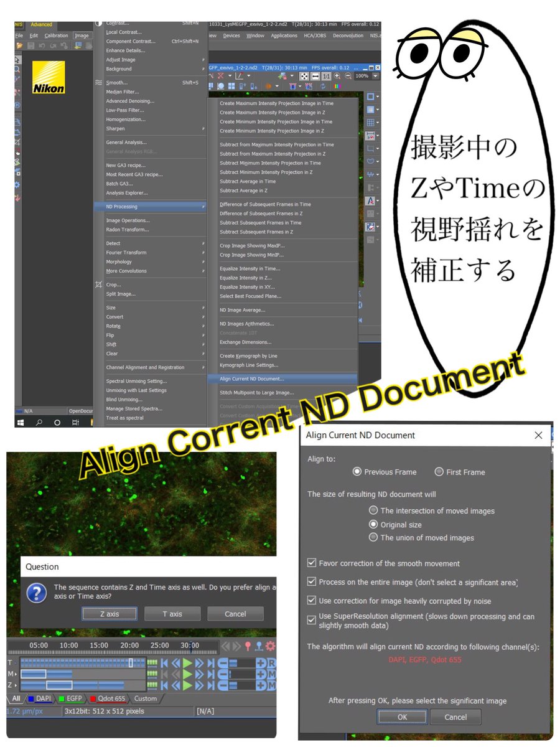560x747 pixels.
Task: Open the Calibration menu
Action: pos(56,35)
